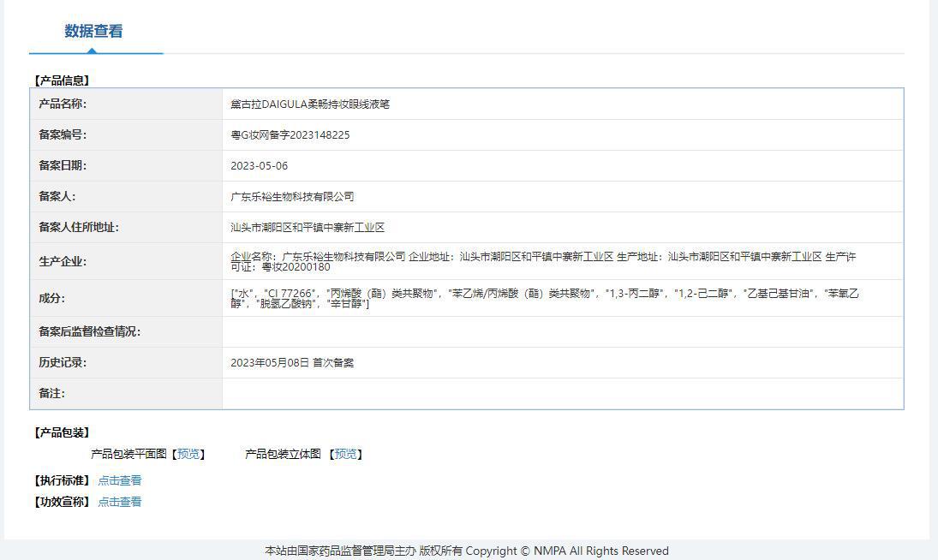Viewport: 938px width, 560px height.
Task: Open the 数据查看 tab
Action: click(93, 31)
